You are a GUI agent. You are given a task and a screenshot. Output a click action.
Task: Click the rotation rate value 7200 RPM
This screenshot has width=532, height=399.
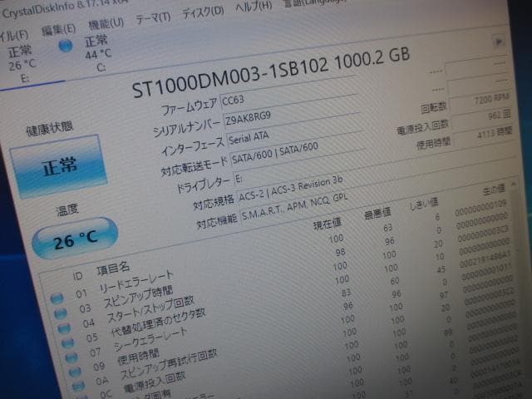coord(480,101)
